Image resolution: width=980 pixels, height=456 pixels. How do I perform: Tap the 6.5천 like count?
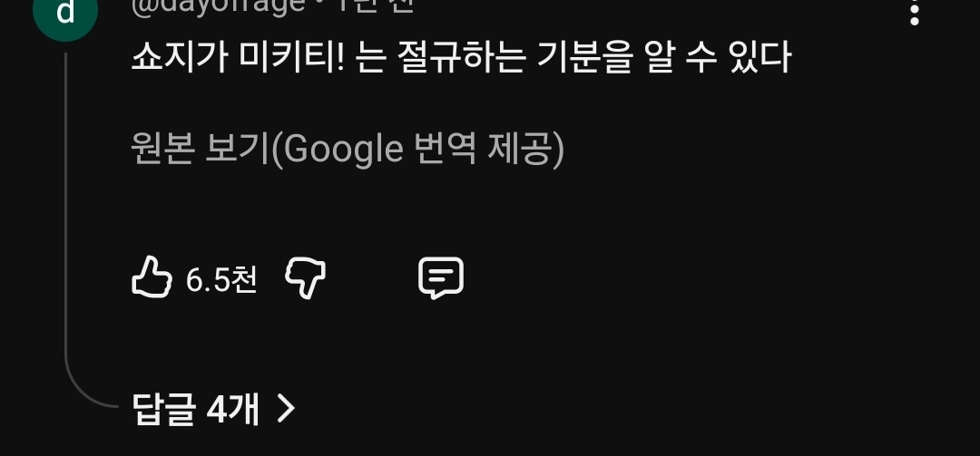pyautogui.click(x=221, y=279)
